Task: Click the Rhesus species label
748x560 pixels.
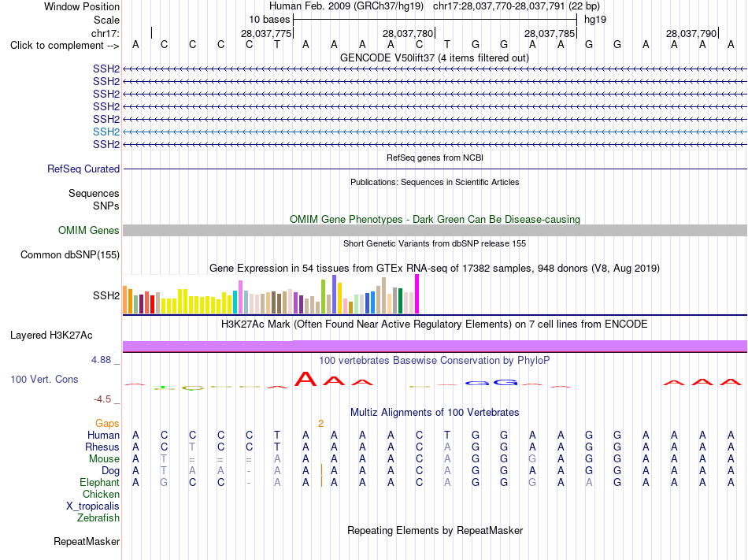Action: point(102,447)
